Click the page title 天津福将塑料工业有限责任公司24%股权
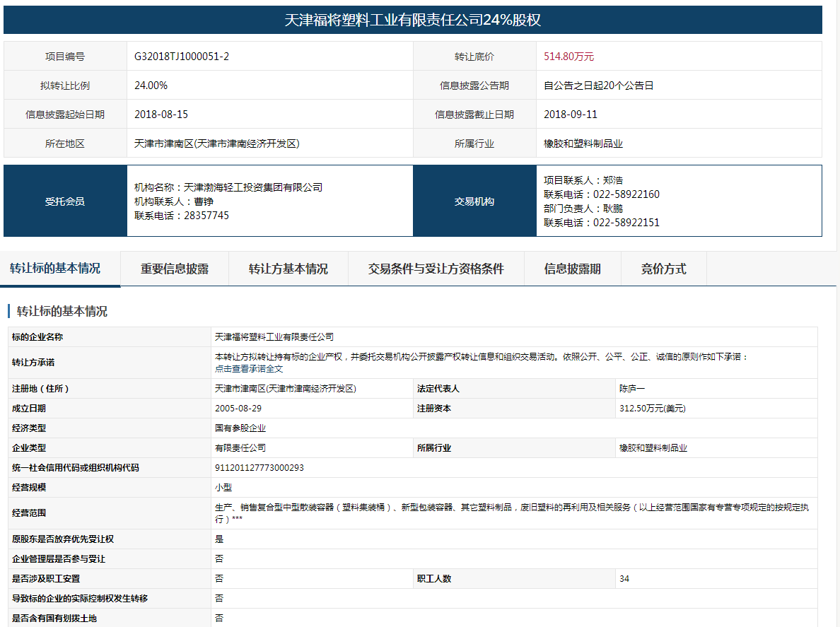Image resolution: width=840 pixels, height=627 pixels. click(x=412, y=20)
